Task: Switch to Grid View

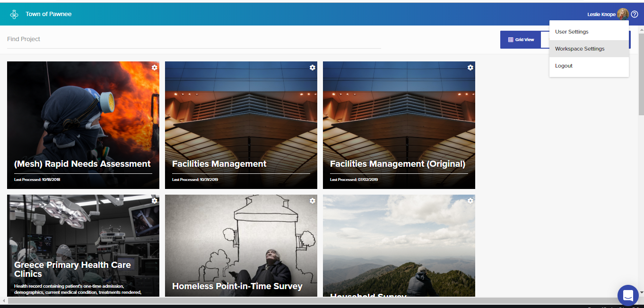Action: pos(521,40)
